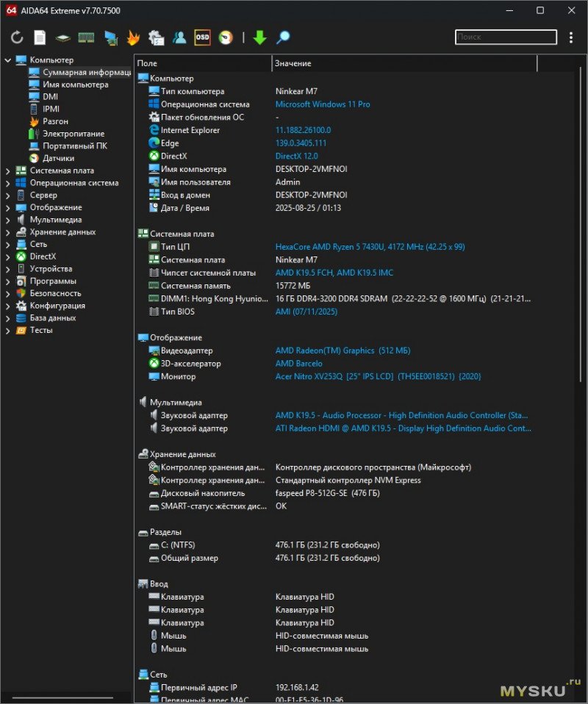
Task: Open the AMD K19.5 FCH chipset link
Action: [334, 273]
